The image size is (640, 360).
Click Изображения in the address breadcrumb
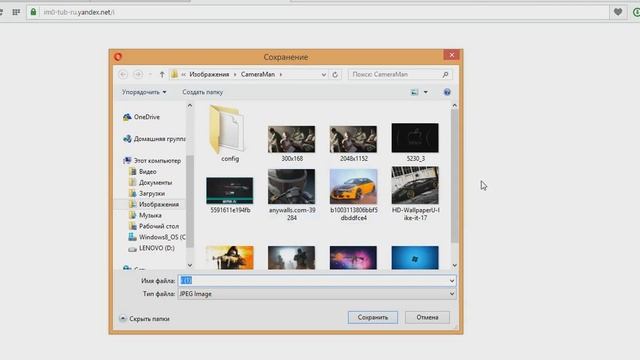point(209,74)
